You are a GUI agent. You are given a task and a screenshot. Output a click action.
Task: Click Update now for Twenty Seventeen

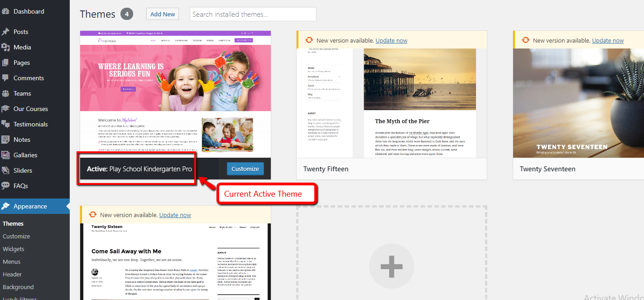[x=608, y=40]
